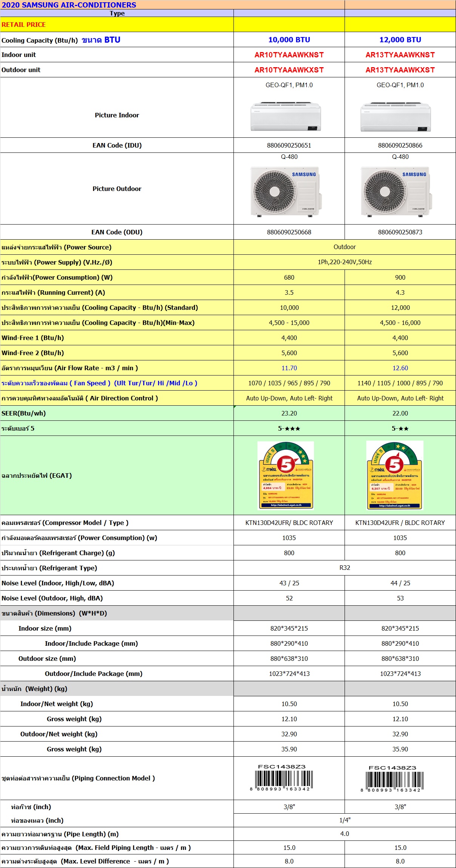Click the 'Indoor/Net weight (kg)' label
This screenshot has width=456, height=868.
click(x=57, y=704)
